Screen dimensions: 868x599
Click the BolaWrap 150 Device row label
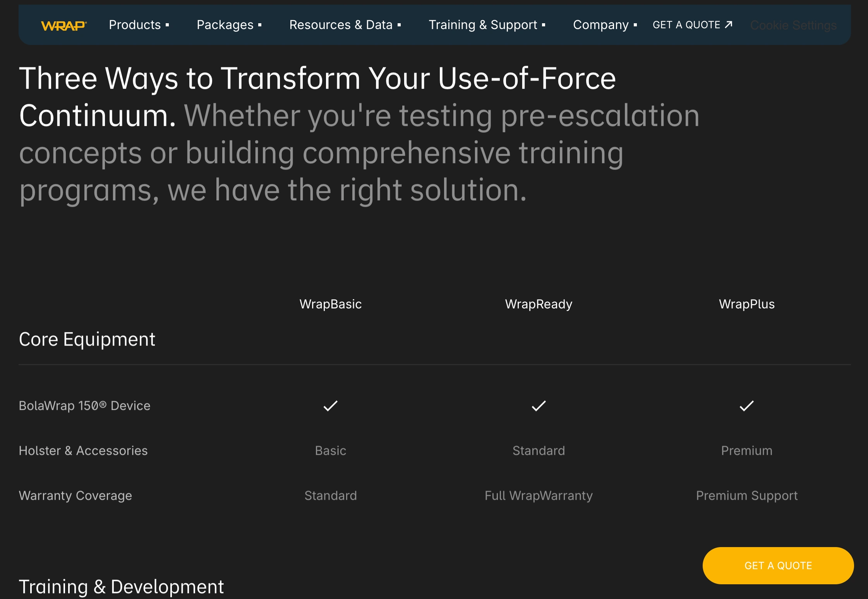point(84,406)
